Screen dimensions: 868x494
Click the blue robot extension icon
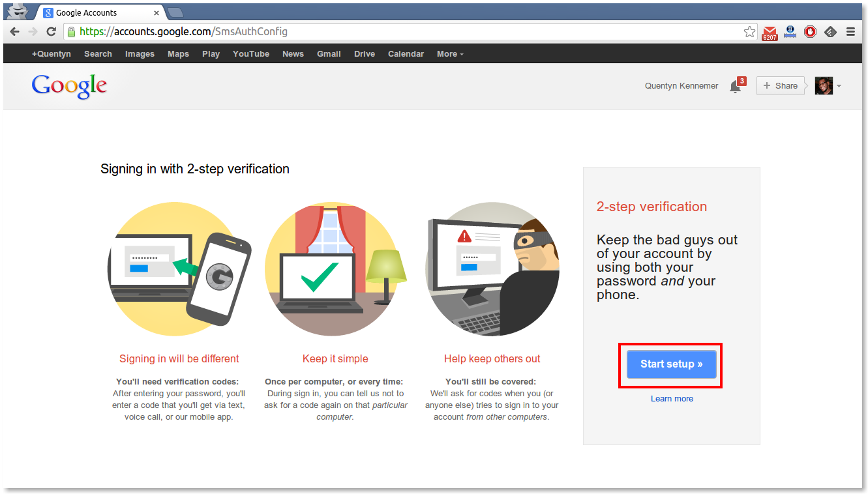[x=790, y=31]
